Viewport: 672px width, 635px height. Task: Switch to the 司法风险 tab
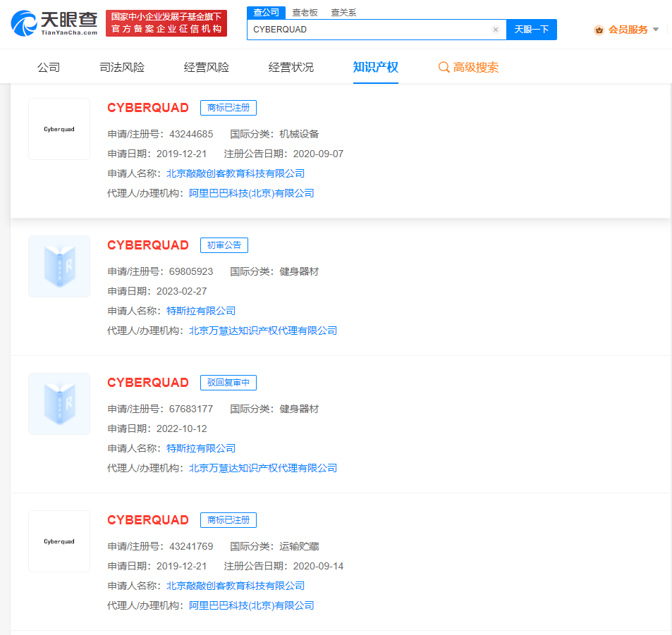pos(122,67)
